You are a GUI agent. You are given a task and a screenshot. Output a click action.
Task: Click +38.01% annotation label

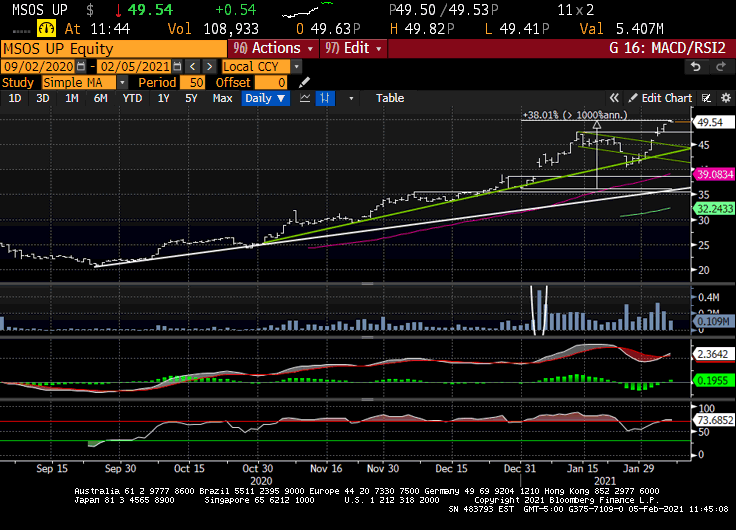[575, 115]
